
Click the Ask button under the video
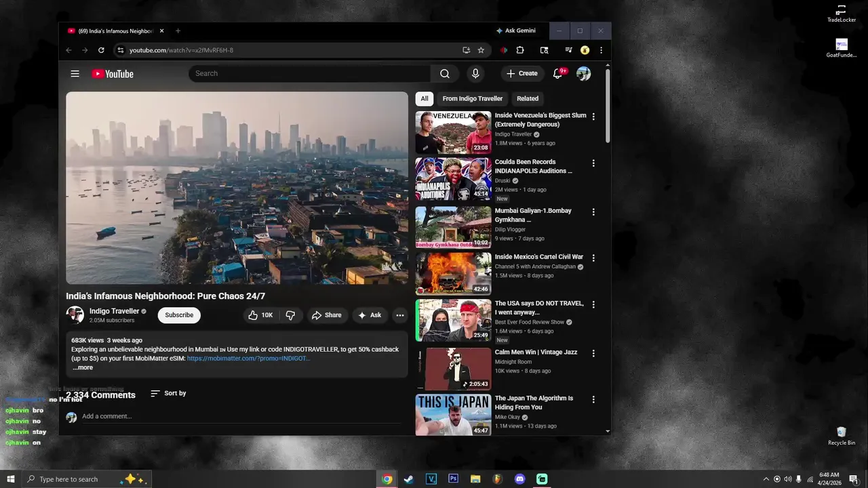(370, 315)
